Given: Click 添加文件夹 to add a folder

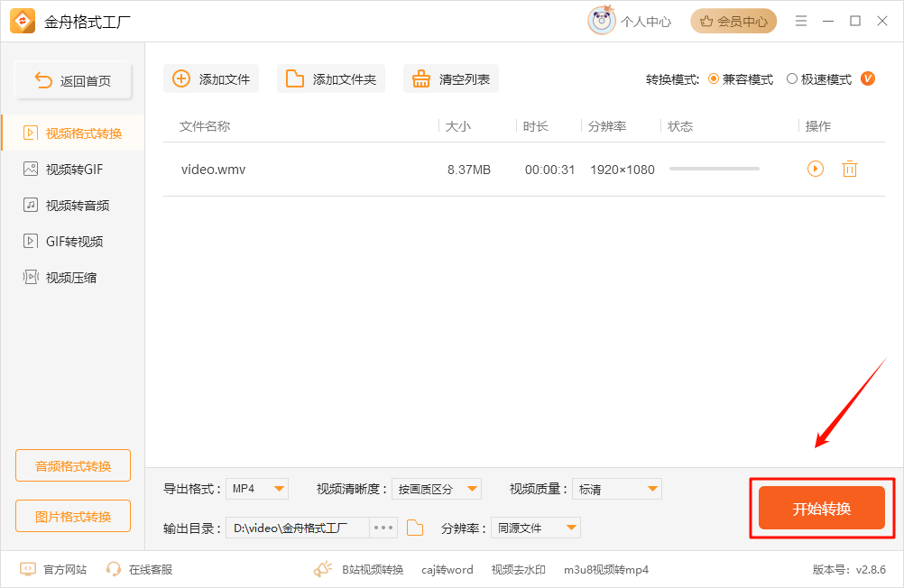Looking at the screenshot, I should pyautogui.click(x=331, y=79).
